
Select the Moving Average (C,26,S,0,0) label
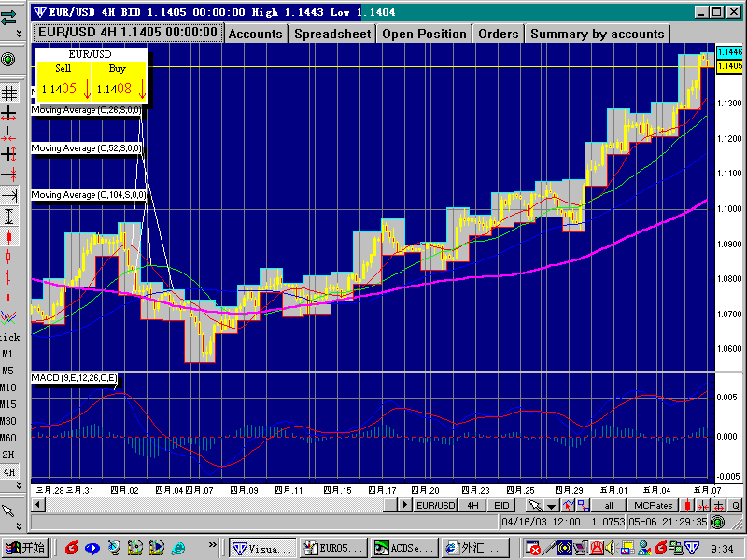coord(86,110)
